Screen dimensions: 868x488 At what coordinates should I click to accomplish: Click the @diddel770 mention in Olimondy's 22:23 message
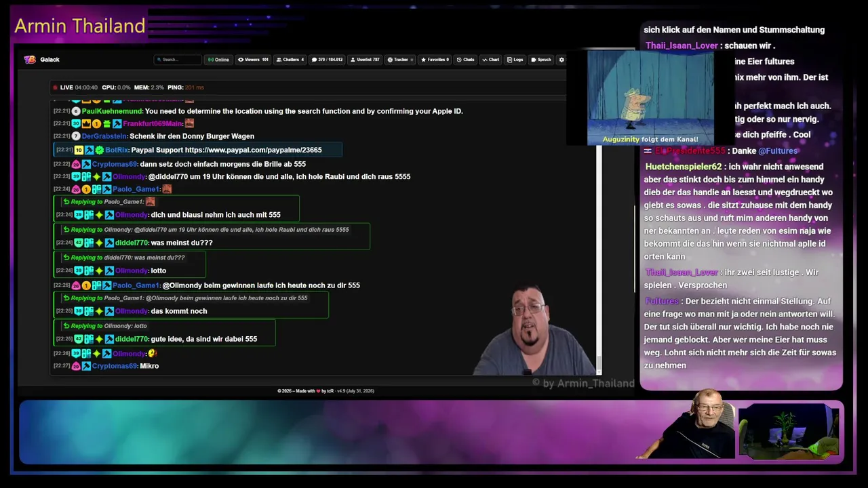coord(167,177)
